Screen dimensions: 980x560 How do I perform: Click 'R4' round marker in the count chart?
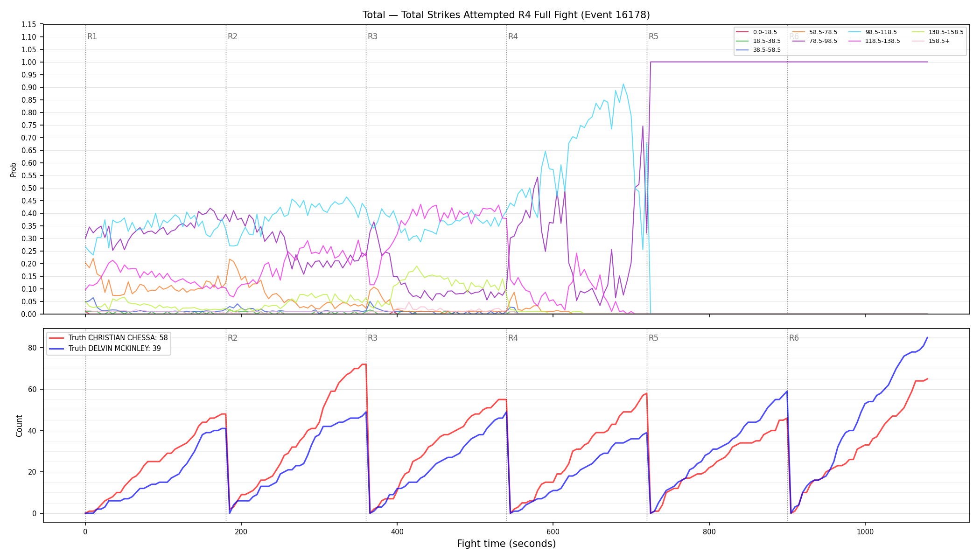(x=513, y=338)
